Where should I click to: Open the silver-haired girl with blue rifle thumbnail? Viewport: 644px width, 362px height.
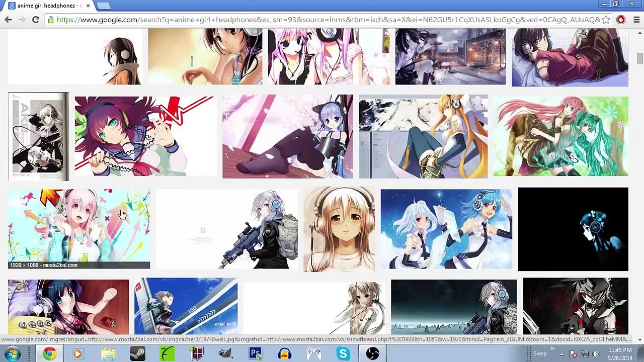click(x=227, y=229)
